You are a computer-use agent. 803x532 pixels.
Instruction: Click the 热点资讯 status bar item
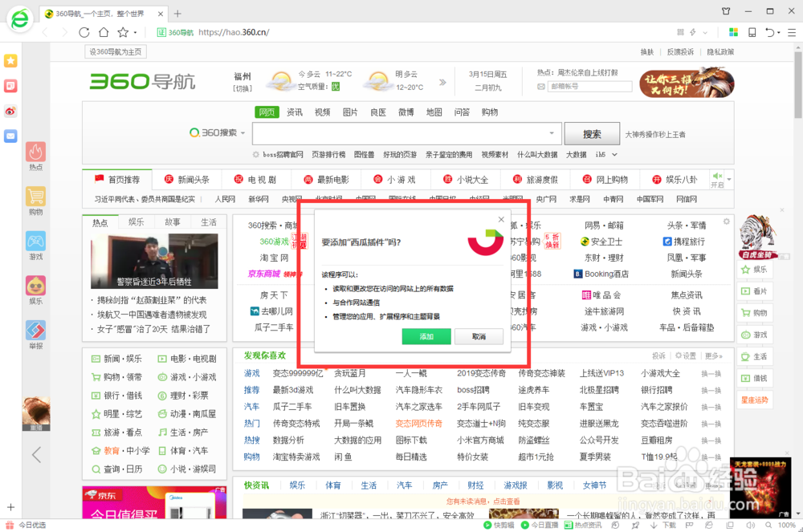[x=583, y=525]
